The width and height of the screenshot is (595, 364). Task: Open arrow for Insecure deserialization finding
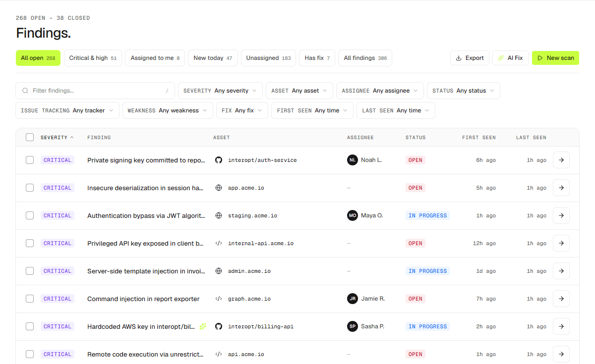(561, 188)
